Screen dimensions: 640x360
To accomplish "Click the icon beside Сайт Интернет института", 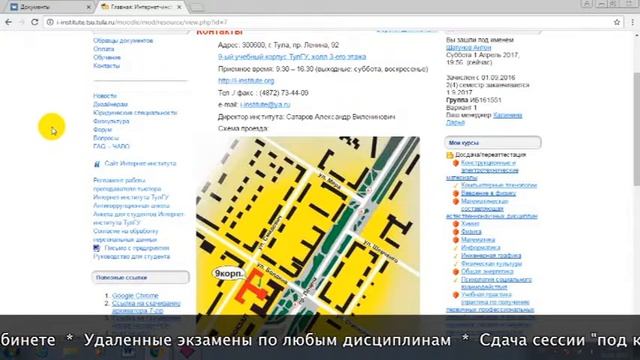I will pos(97,164).
